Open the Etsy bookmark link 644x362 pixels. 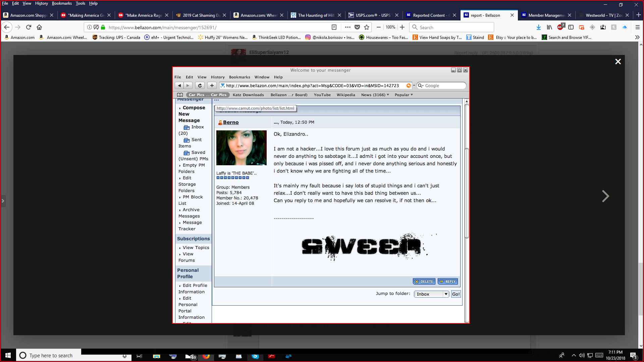tap(513, 37)
